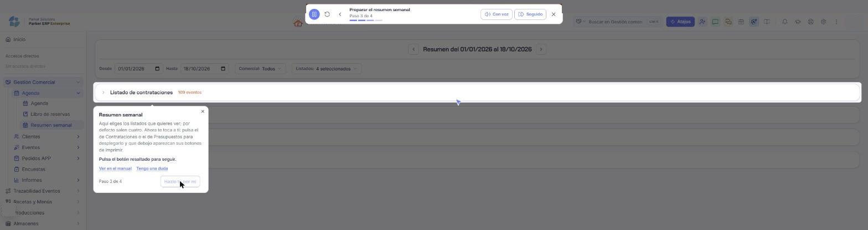Close the tour bar with the X
This screenshot has height=230, width=868.
coord(554,14)
